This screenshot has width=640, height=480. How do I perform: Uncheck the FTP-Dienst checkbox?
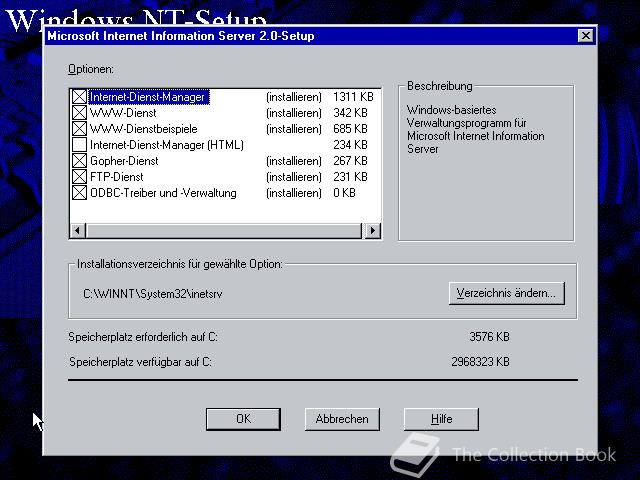(x=79, y=177)
